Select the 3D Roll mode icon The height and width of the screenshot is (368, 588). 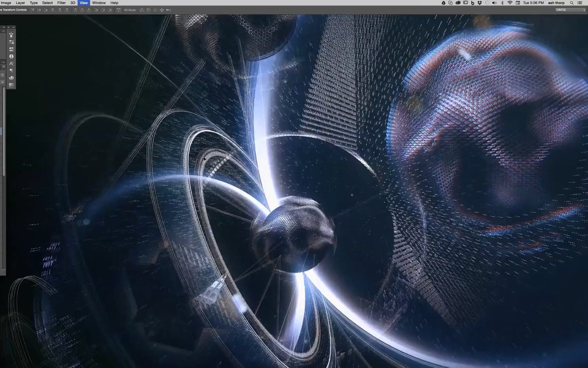[148, 10]
